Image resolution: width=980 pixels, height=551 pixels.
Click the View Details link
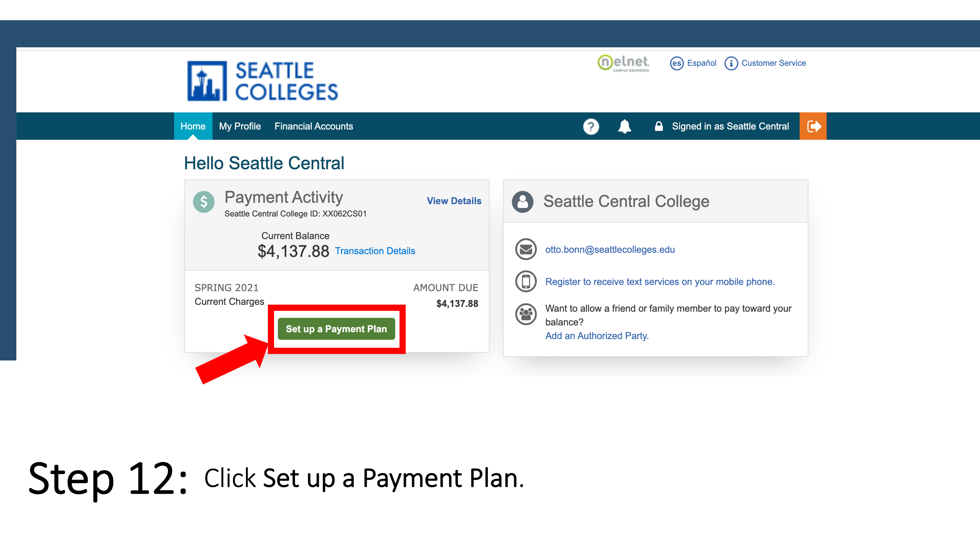pos(454,200)
